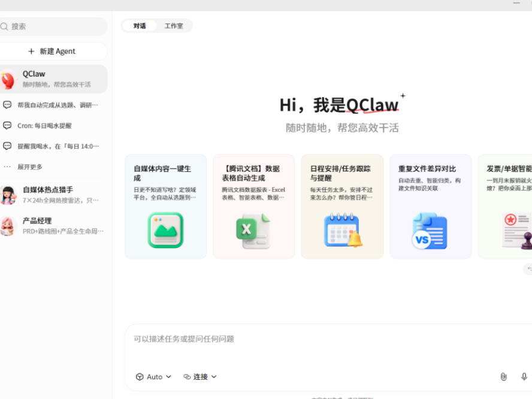This screenshot has width=532, height=399.
Task: Click description 7×24h全网热搜雷达
Action: coord(61,201)
